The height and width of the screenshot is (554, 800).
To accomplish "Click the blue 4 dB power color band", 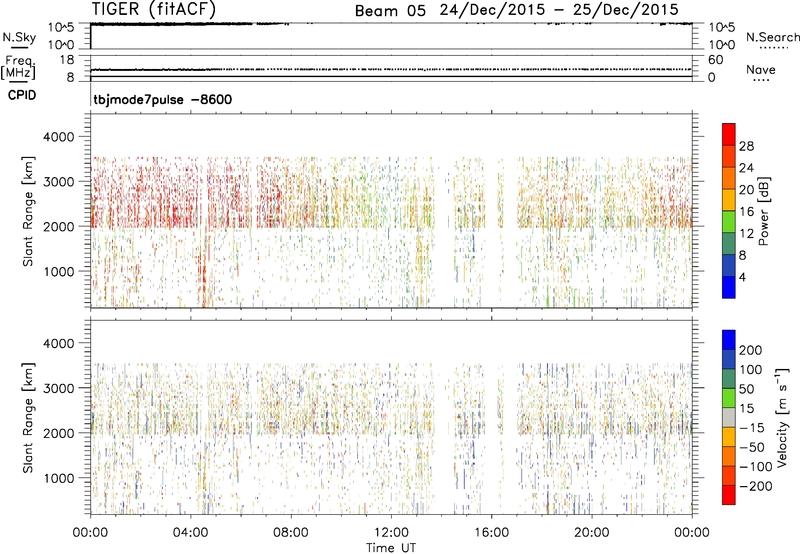I will click(729, 287).
